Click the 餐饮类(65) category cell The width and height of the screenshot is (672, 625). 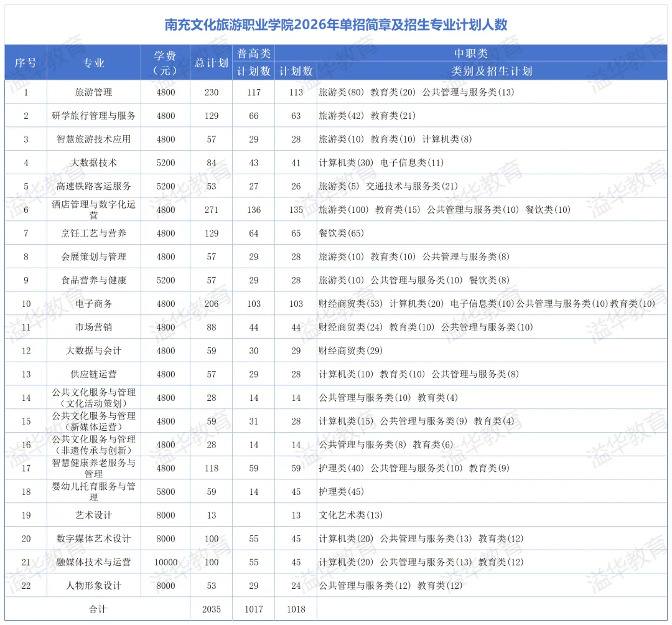click(492, 233)
